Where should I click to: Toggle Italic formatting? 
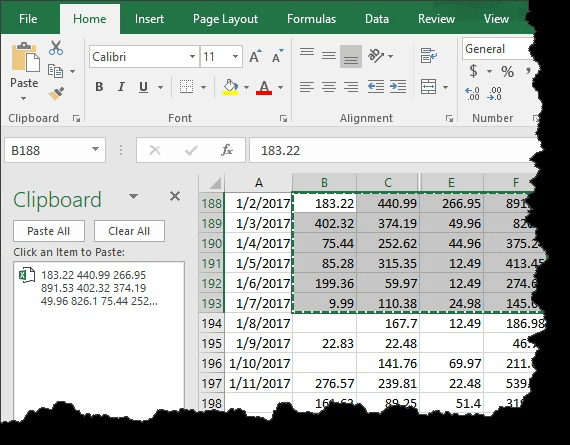tap(121, 87)
